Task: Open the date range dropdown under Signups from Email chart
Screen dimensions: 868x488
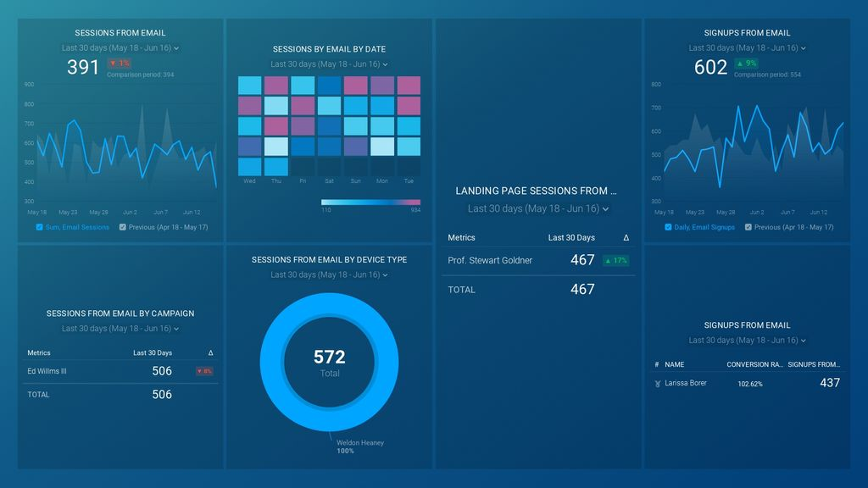Action: click(747, 48)
